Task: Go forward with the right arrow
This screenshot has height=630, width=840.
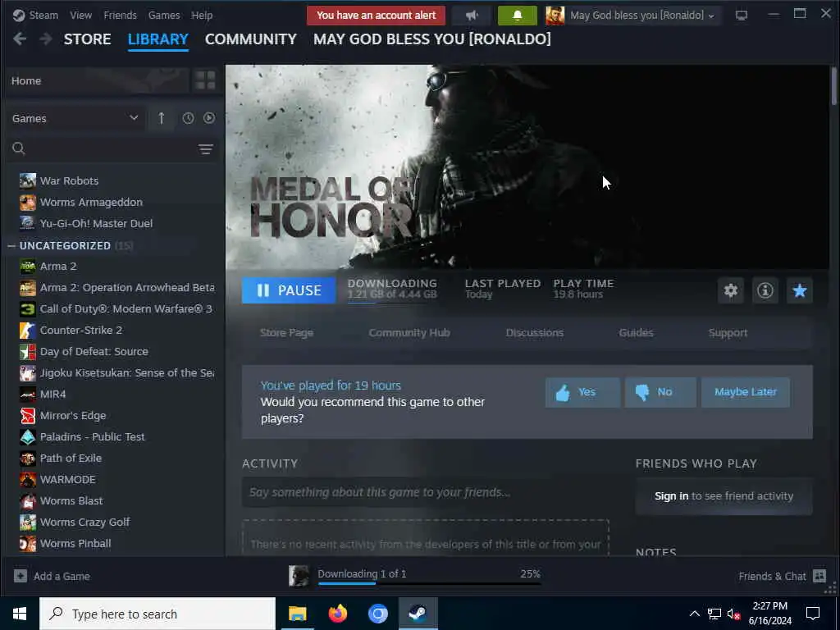Action: (x=46, y=39)
